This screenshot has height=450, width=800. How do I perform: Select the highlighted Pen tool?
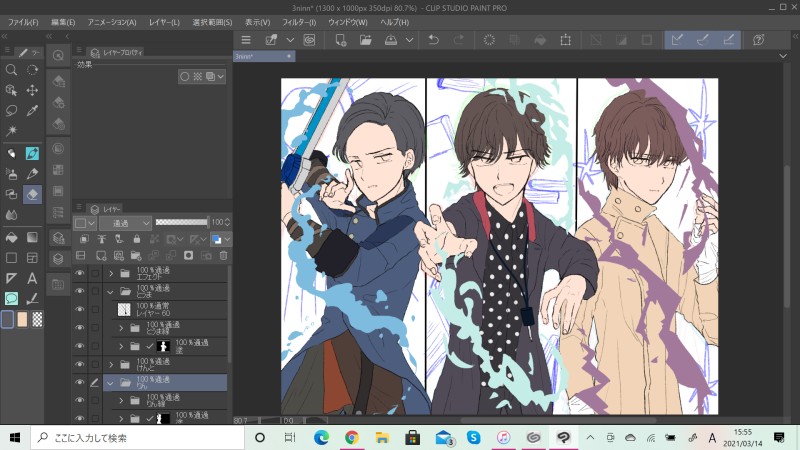pyautogui.click(x=32, y=153)
